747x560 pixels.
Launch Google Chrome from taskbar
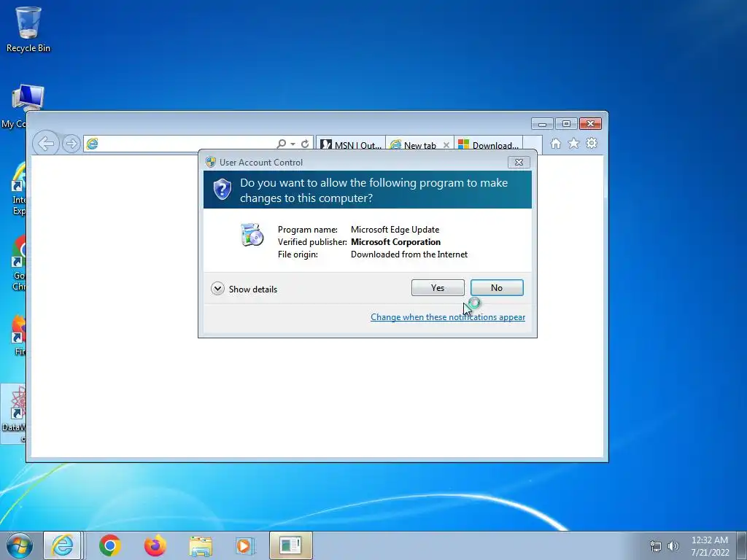109,545
